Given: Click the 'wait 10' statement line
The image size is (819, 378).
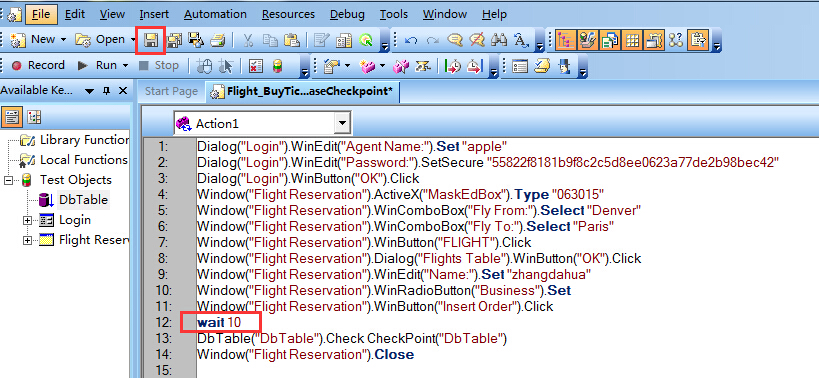Looking at the screenshot, I should tap(219, 323).
